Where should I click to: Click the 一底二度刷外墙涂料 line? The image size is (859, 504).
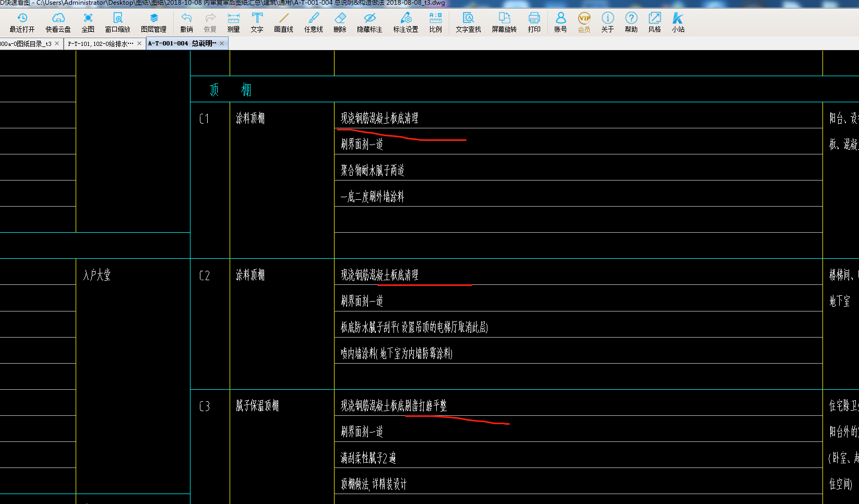(373, 197)
